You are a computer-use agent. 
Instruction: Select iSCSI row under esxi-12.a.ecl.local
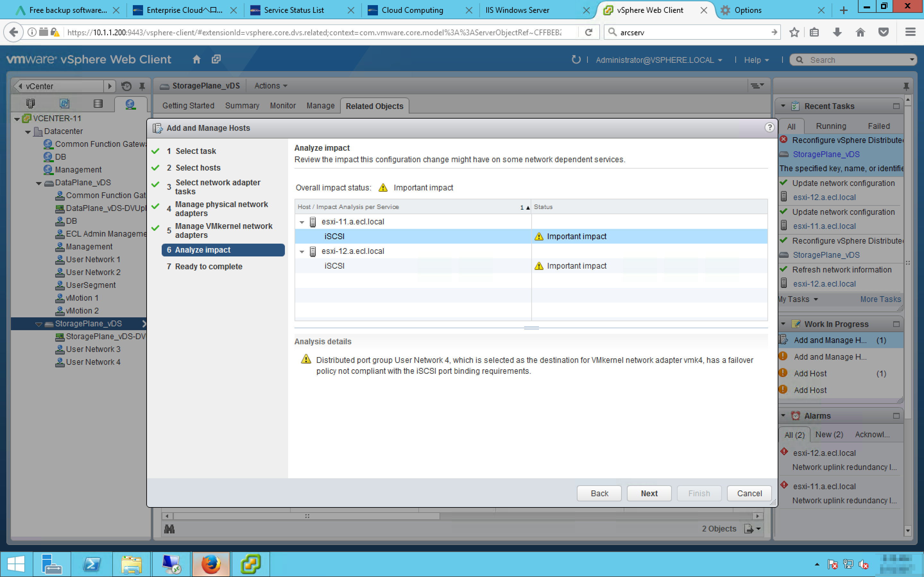coord(335,266)
